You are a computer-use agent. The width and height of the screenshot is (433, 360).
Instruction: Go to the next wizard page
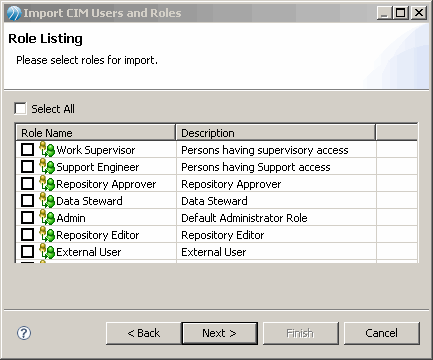click(220, 333)
